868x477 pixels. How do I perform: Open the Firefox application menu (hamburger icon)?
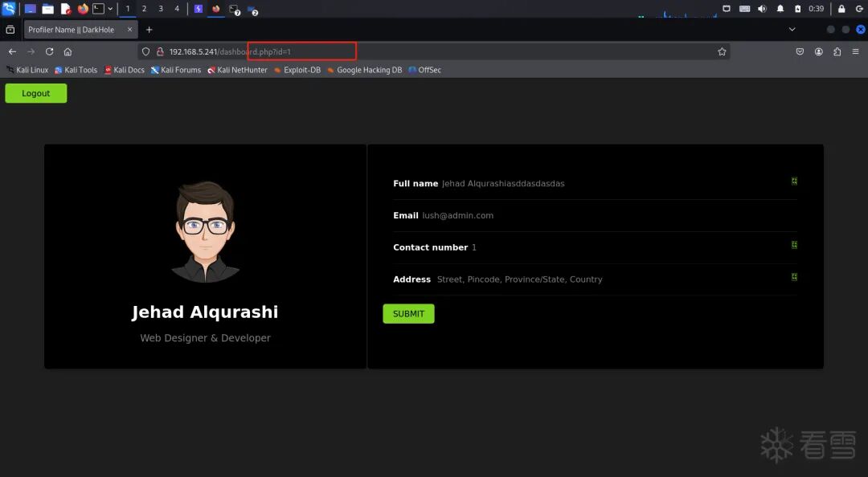855,51
